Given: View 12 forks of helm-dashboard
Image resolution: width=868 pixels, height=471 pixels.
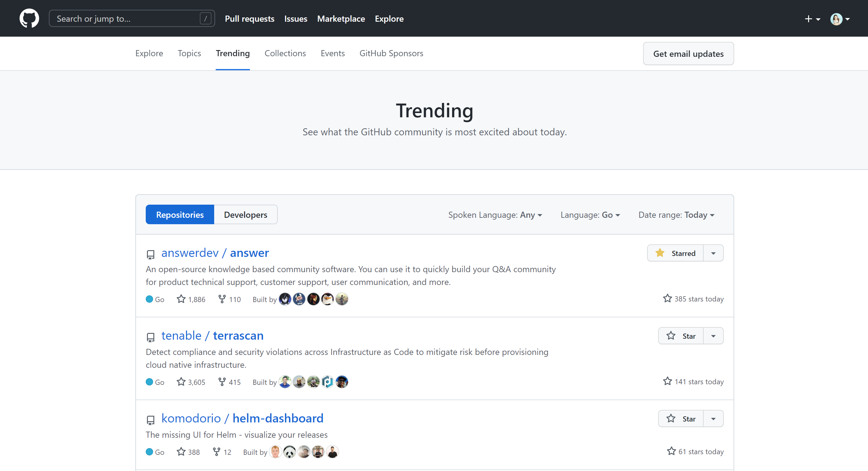Looking at the screenshot, I should (222, 452).
